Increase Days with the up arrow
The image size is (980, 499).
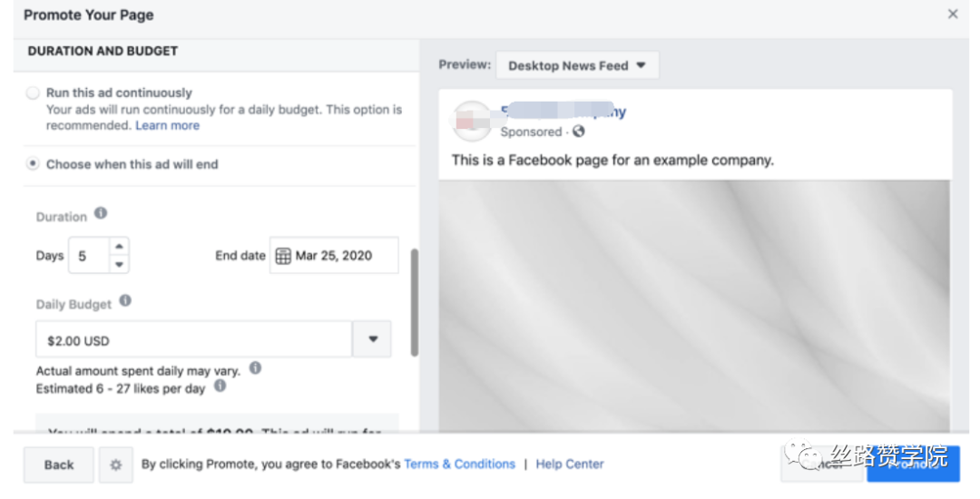[x=119, y=246]
